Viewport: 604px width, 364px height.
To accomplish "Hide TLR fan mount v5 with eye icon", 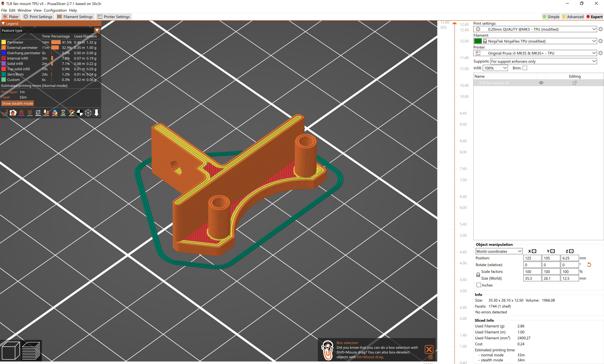I will click(541, 83).
